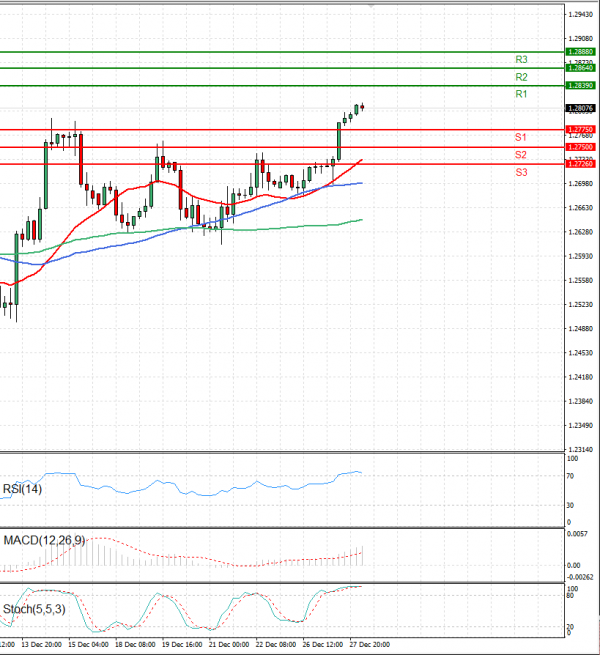
Task: Click the 1.29430 price axis value
Action: 581,15
